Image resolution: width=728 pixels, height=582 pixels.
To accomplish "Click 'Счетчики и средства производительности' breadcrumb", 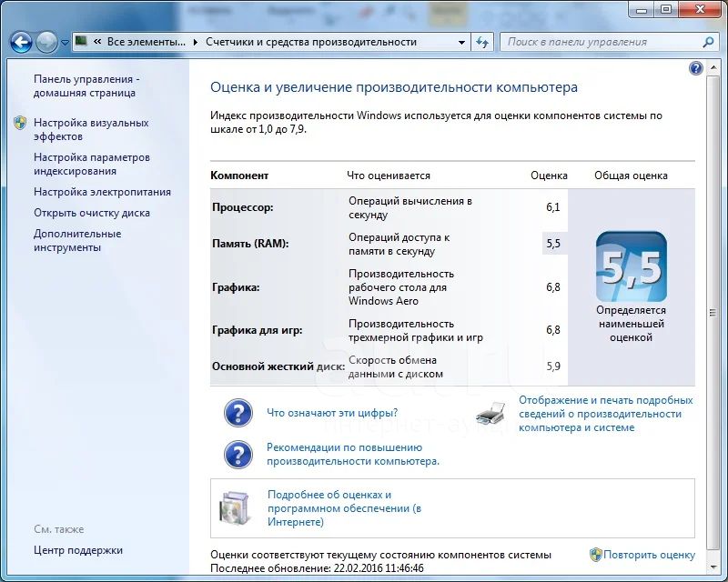I will pos(311,42).
